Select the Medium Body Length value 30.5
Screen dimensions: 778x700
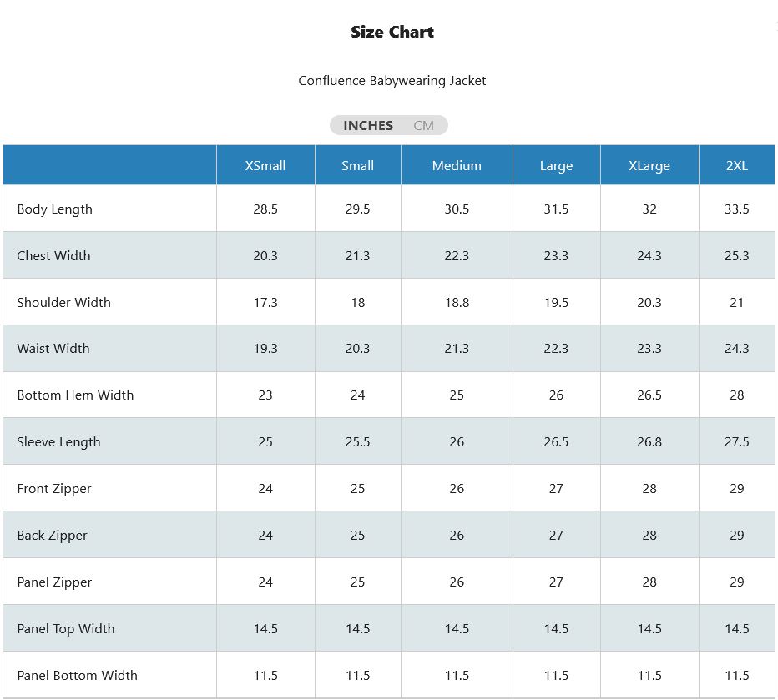tap(457, 209)
